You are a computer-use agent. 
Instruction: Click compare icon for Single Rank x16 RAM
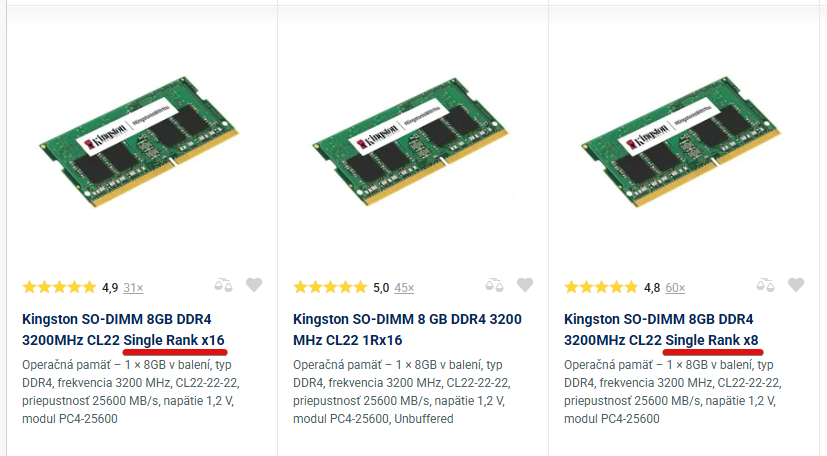pyautogui.click(x=224, y=286)
